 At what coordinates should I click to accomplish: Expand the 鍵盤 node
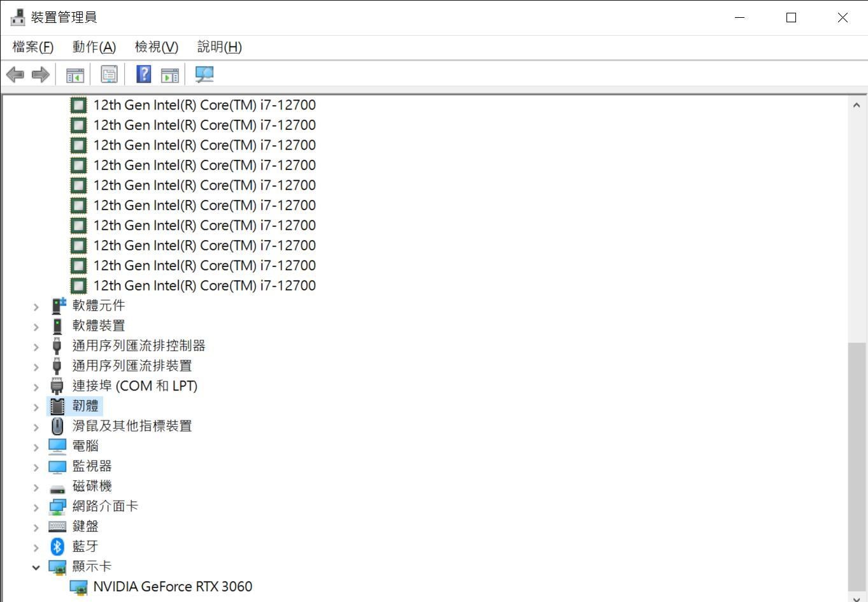click(x=36, y=527)
